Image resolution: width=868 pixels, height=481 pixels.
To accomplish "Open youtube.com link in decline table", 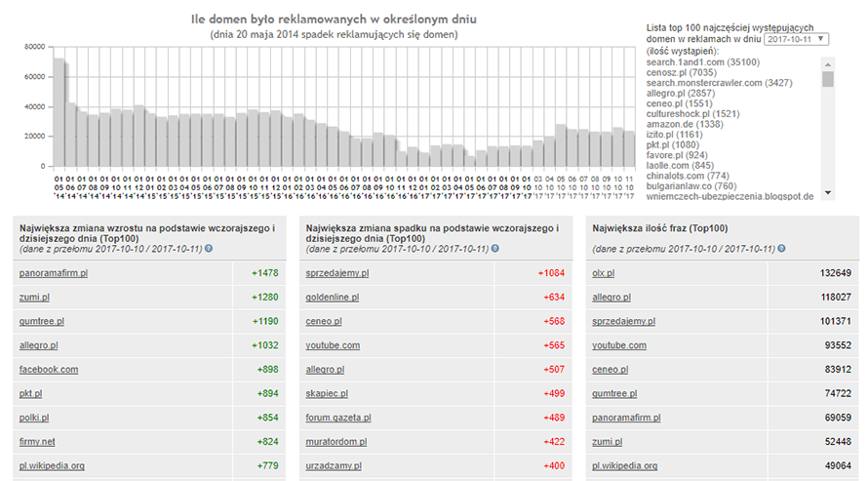I will (x=333, y=345).
